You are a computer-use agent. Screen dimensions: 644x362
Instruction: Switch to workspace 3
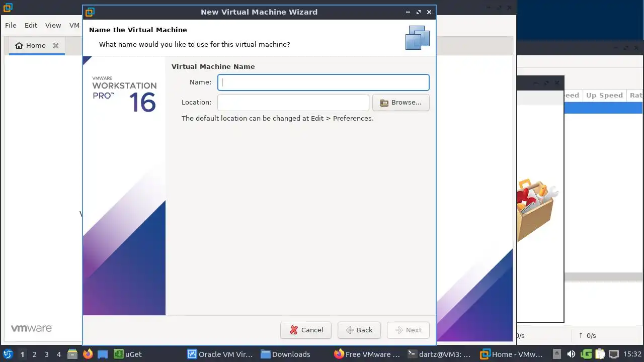point(46,354)
